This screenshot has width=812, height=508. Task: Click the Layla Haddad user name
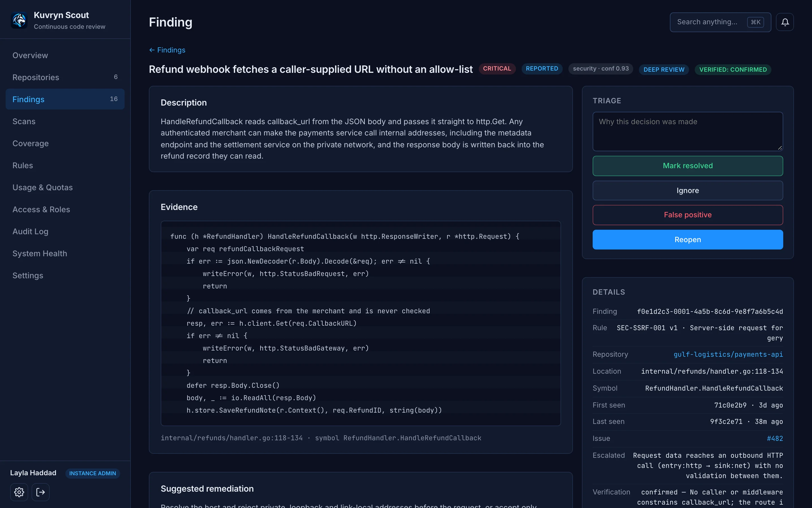coord(33,473)
